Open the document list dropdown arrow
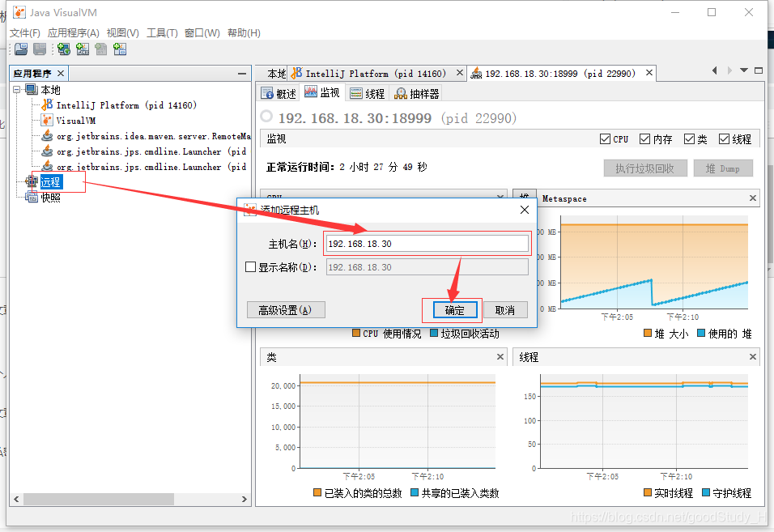Viewport: 774px width, 532px height. (744, 70)
